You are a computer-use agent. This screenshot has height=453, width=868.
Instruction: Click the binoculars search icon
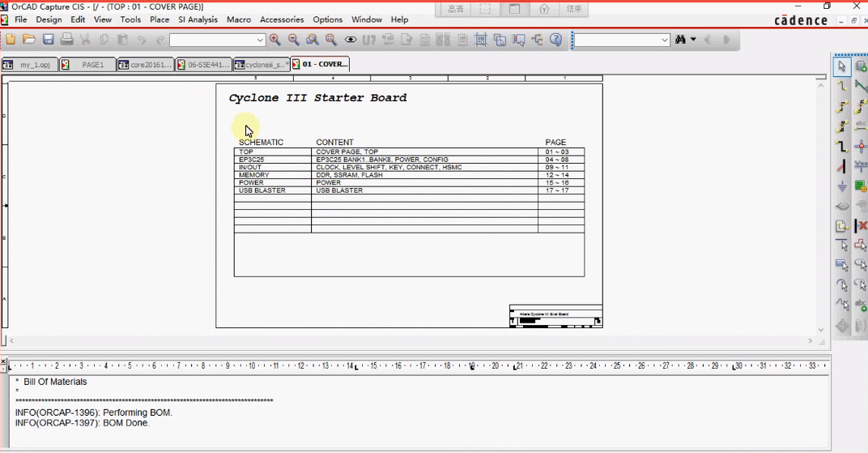coord(680,40)
